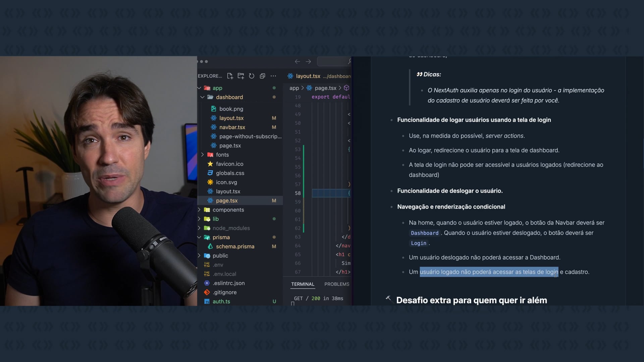644x362 pixels.
Task: Select the TERMINAL panel tab
Action: [x=303, y=284]
